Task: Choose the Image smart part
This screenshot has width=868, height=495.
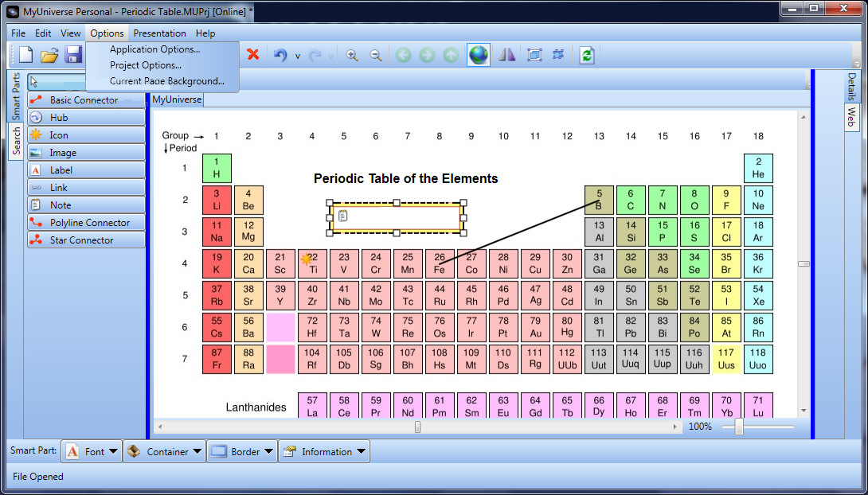Action: click(x=86, y=153)
